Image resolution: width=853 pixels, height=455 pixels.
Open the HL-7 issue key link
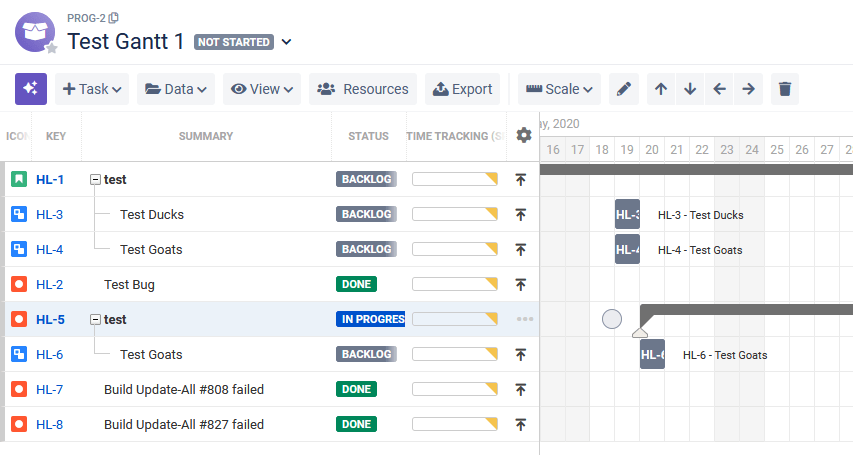pos(49,389)
